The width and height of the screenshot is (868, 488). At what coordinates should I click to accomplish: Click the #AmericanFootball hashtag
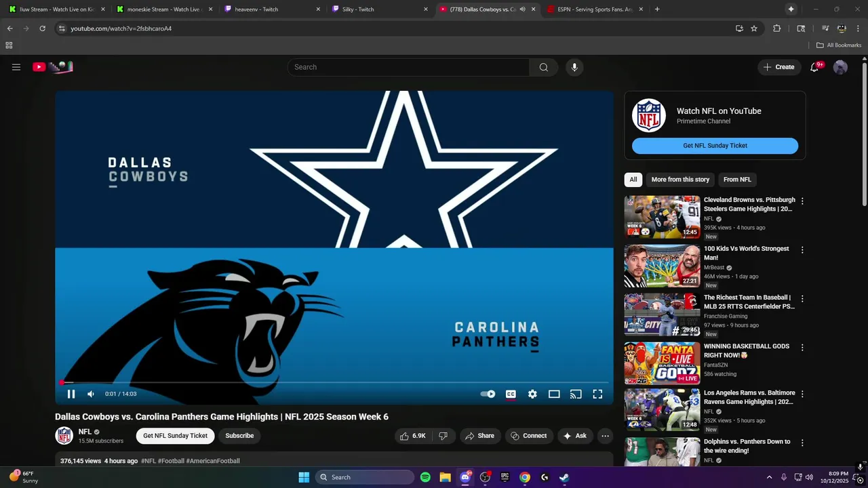[x=213, y=461]
